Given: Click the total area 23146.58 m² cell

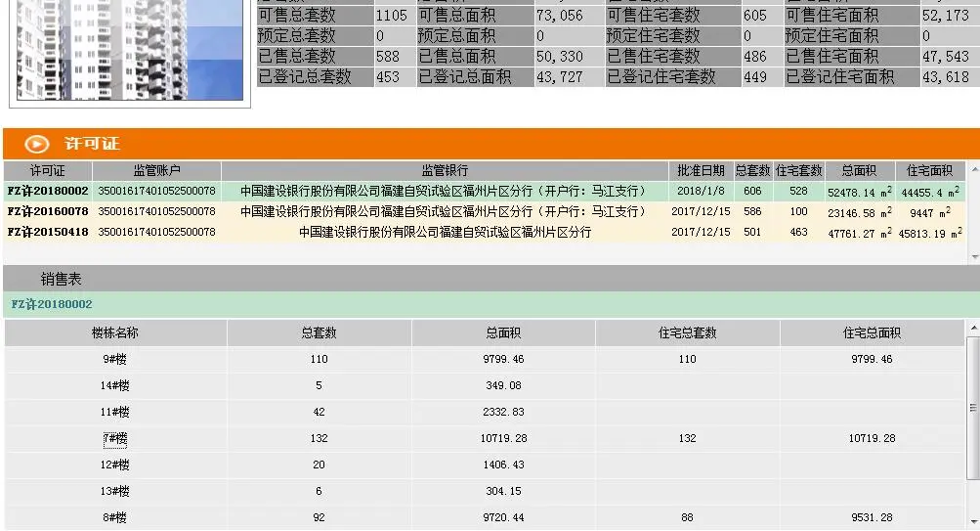Looking at the screenshot, I should pyautogui.click(x=860, y=212).
